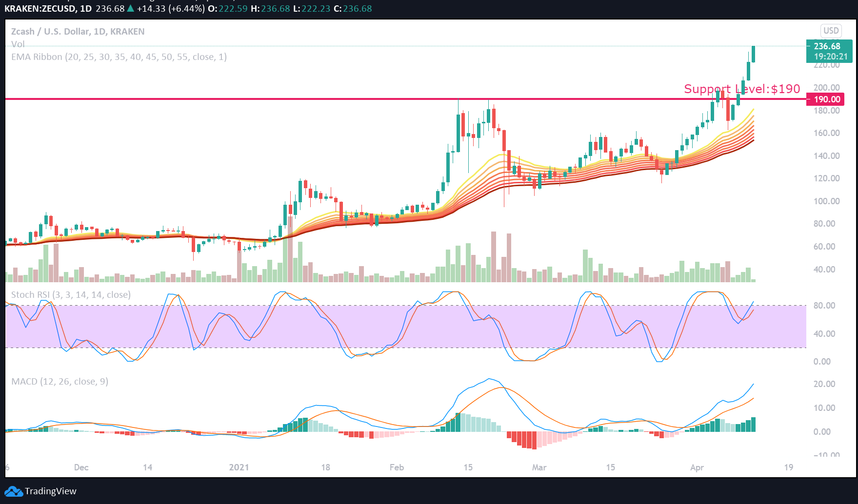Open the USD currency selector
This screenshot has width=858, height=504.
(831, 31)
